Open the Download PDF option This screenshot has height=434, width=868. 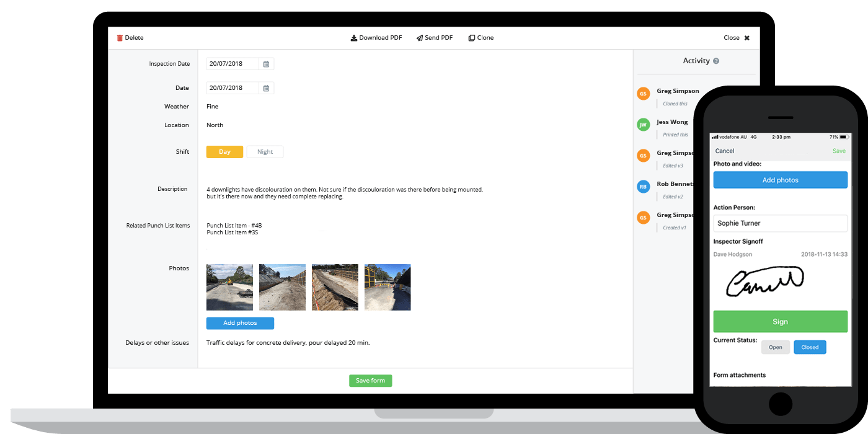tap(353, 37)
